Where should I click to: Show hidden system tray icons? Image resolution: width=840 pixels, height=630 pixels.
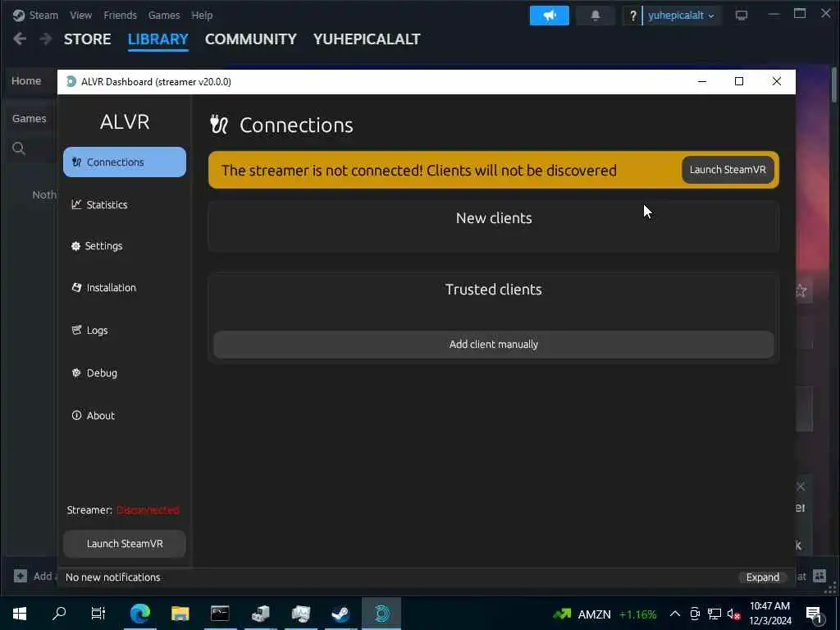point(675,614)
